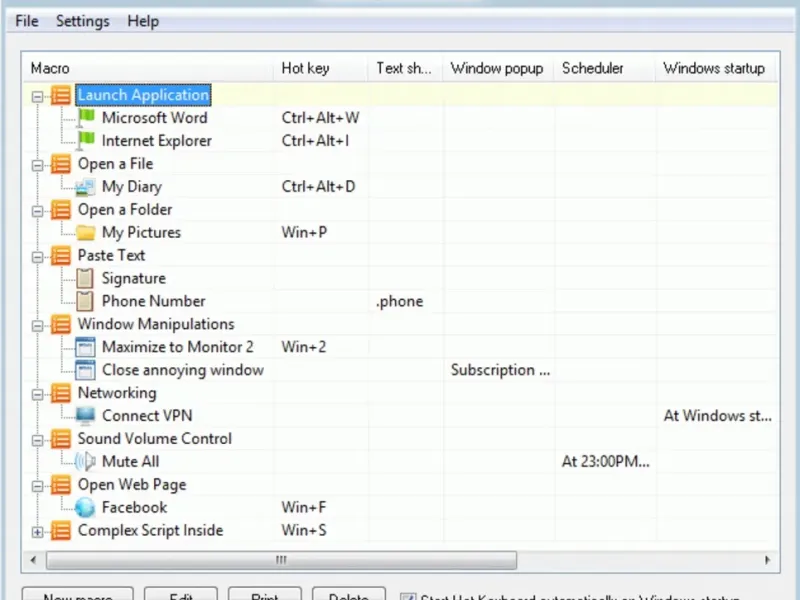Sort by the Hot key column header
The height and width of the screenshot is (600, 800).
point(320,68)
